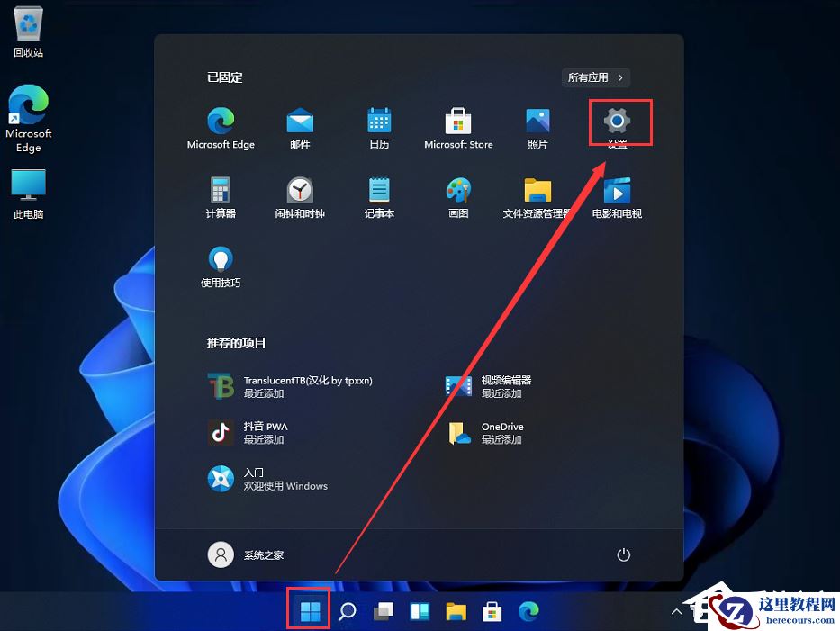
Task: Open taskbar Search
Action: click(x=347, y=611)
